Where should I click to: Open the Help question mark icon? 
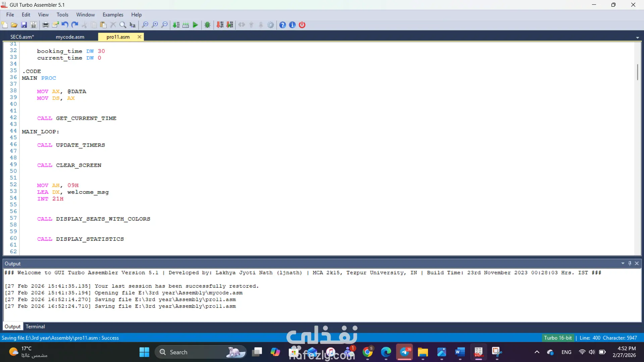coord(283,25)
